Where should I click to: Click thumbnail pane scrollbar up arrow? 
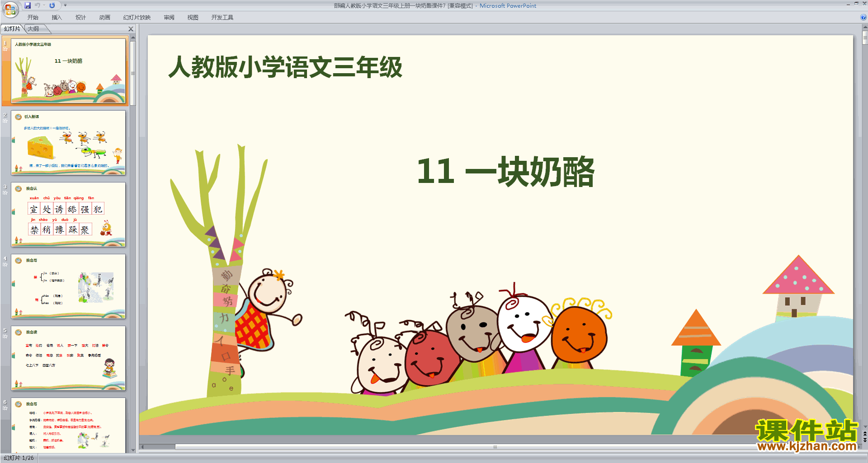click(x=133, y=38)
